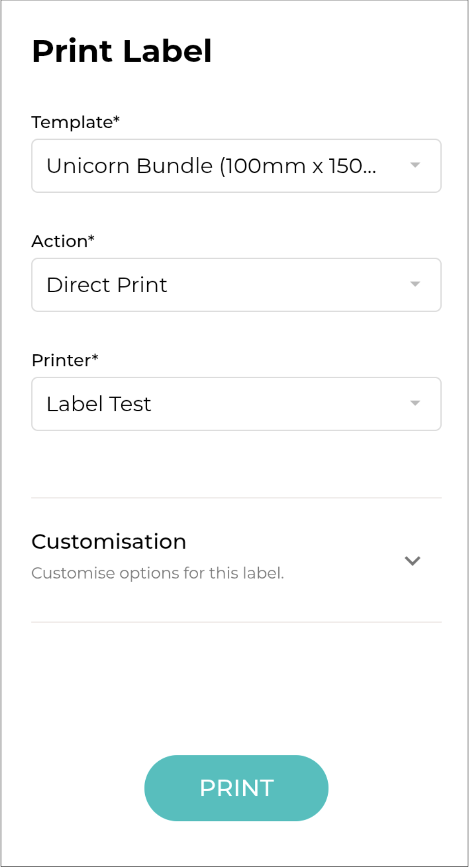Viewport: 469px width, 868px height.
Task: Expand Customisation using the chevron icon
Action: (x=412, y=561)
